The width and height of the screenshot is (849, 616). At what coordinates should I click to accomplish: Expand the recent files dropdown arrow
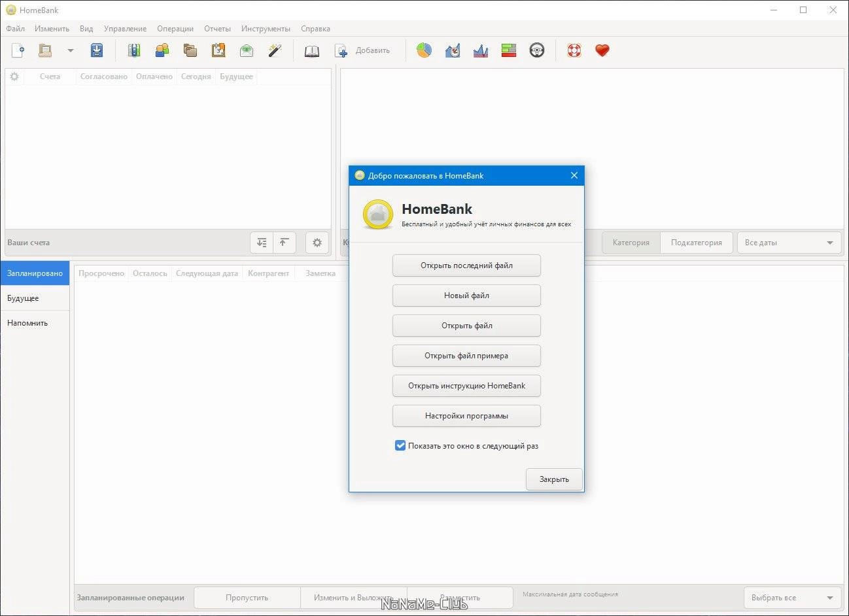[x=70, y=50]
